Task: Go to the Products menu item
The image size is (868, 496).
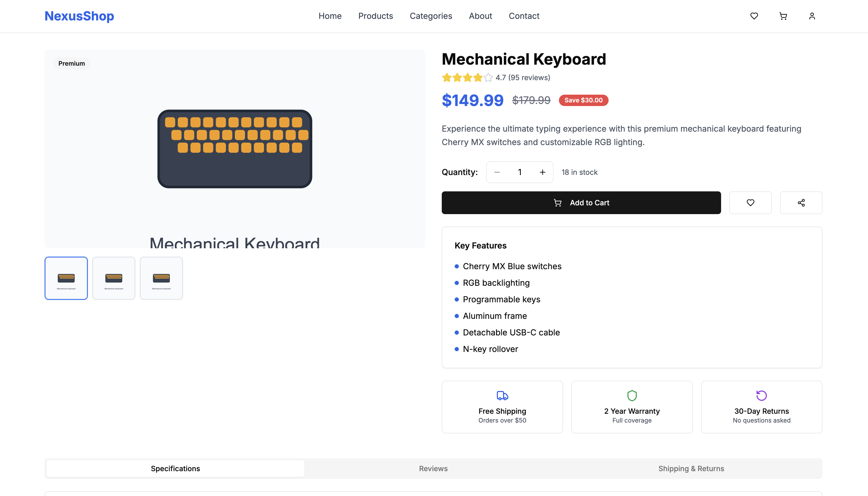Action: click(x=375, y=16)
